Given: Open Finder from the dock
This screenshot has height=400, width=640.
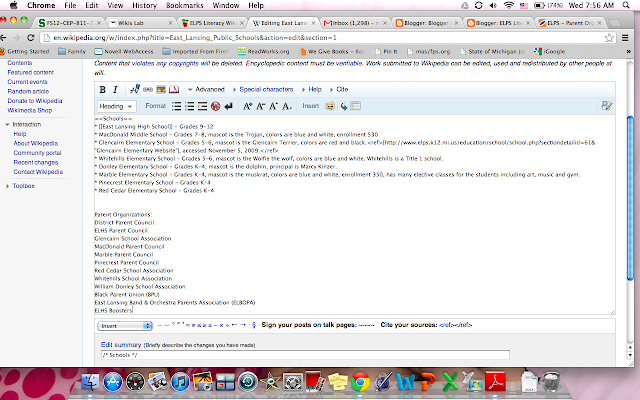Looking at the screenshot, I should tap(90, 383).
